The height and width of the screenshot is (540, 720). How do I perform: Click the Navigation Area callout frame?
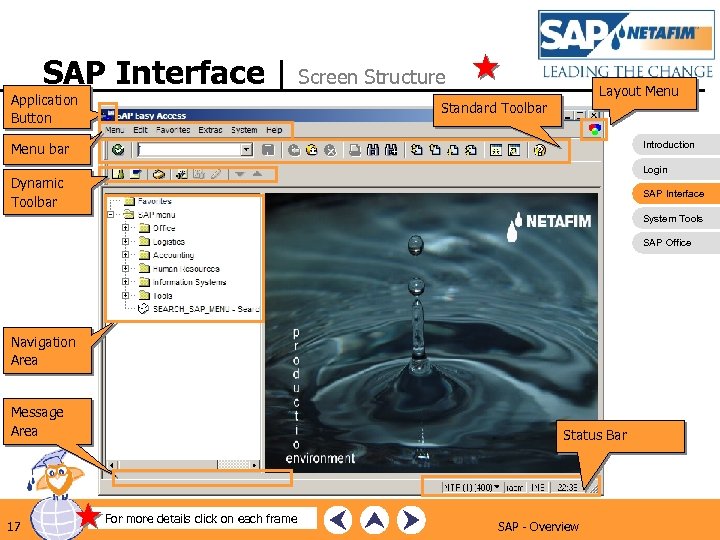click(47, 351)
